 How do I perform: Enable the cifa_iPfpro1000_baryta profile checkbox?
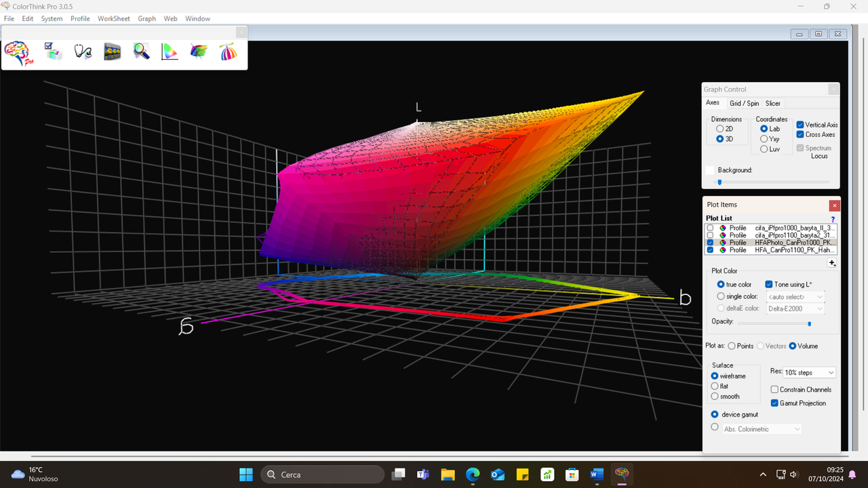coord(710,228)
